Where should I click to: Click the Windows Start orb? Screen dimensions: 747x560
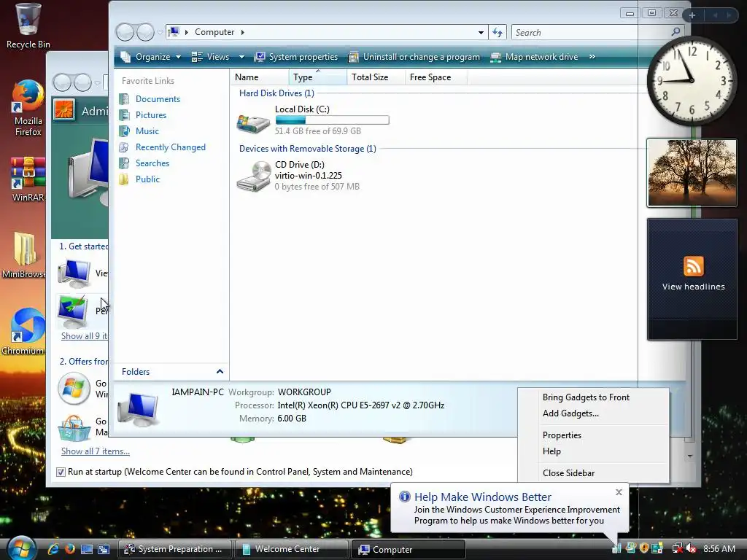point(21,548)
